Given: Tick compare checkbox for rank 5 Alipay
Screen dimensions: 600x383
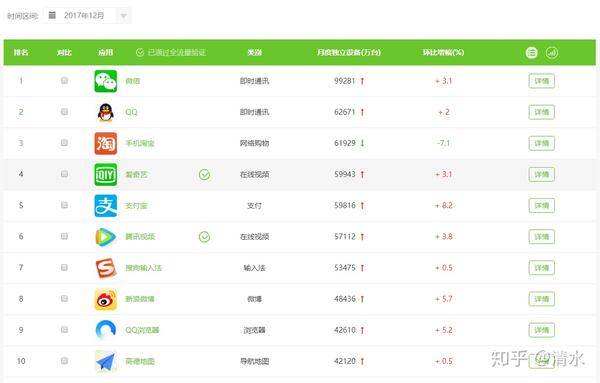Looking at the screenshot, I should click(x=64, y=205).
